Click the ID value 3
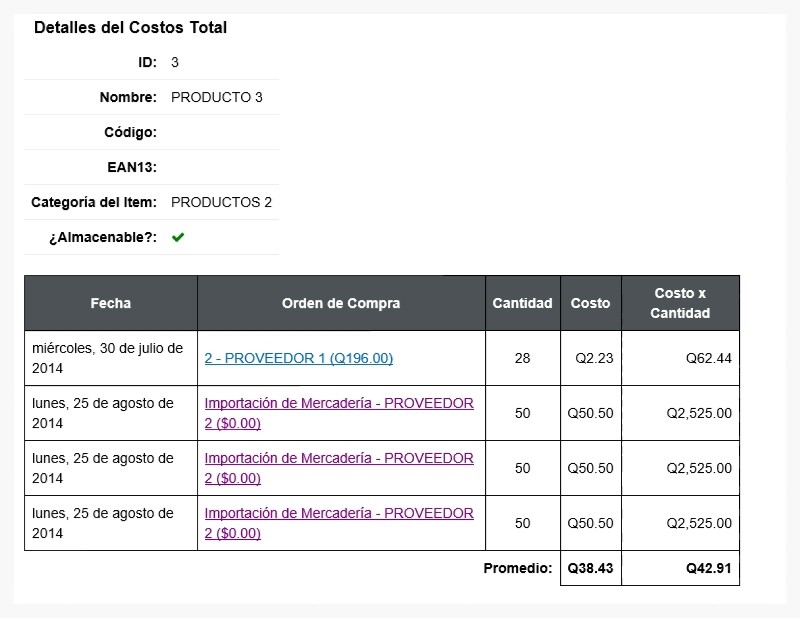The image size is (800, 618). [175, 62]
